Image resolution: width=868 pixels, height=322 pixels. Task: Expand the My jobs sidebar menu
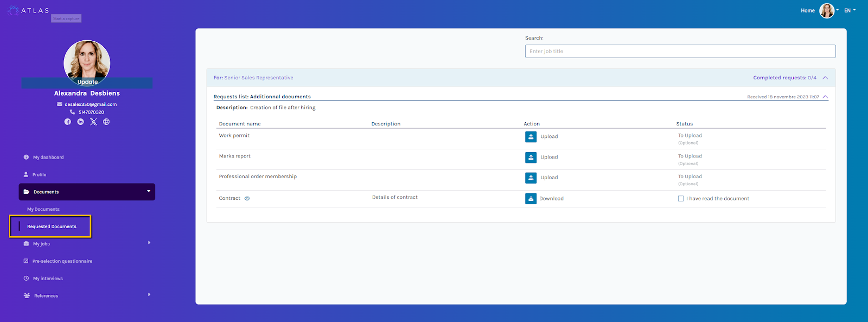[87, 244]
